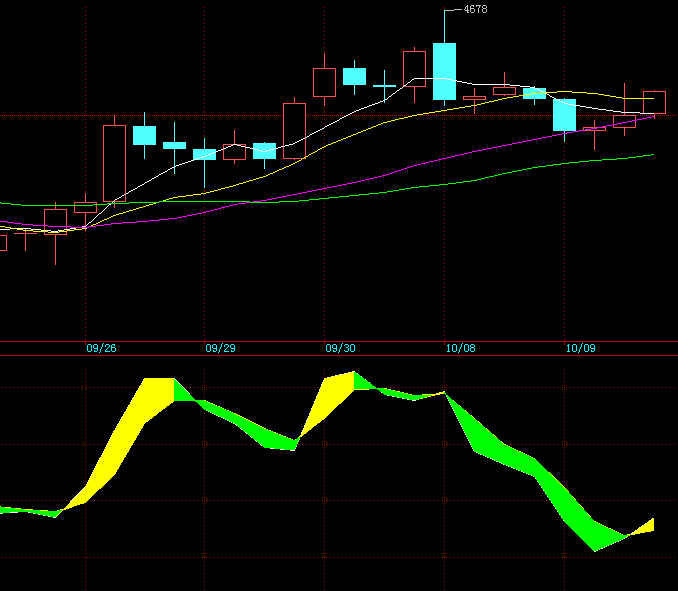The width and height of the screenshot is (678, 591).
Task: Pick the 10/09 date on axis
Action: click(581, 349)
